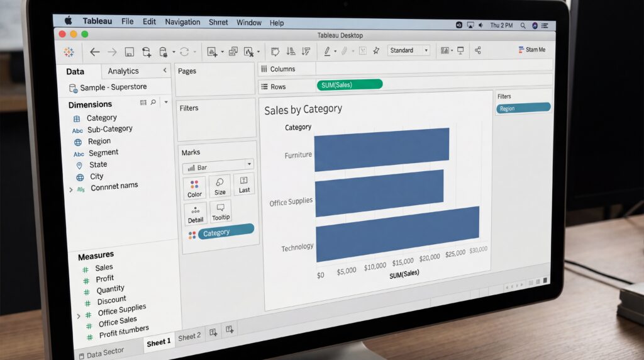Switch to the Analytics tab
The width and height of the screenshot is (644, 360).
point(123,71)
